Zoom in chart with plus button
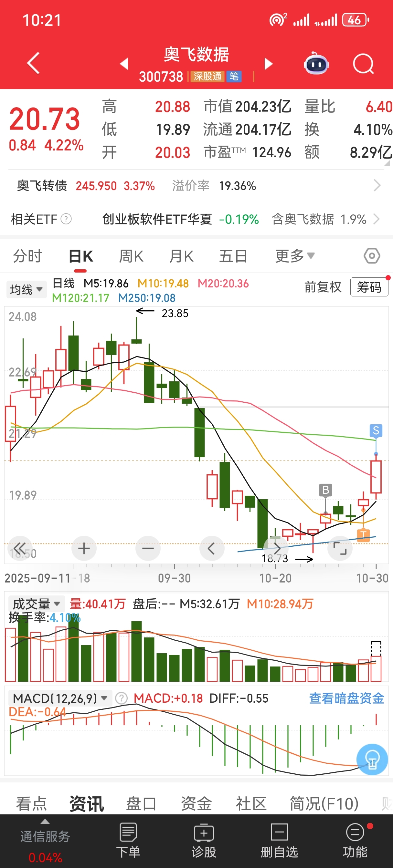This screenshot has width=393, height=868. coord(84,549)
